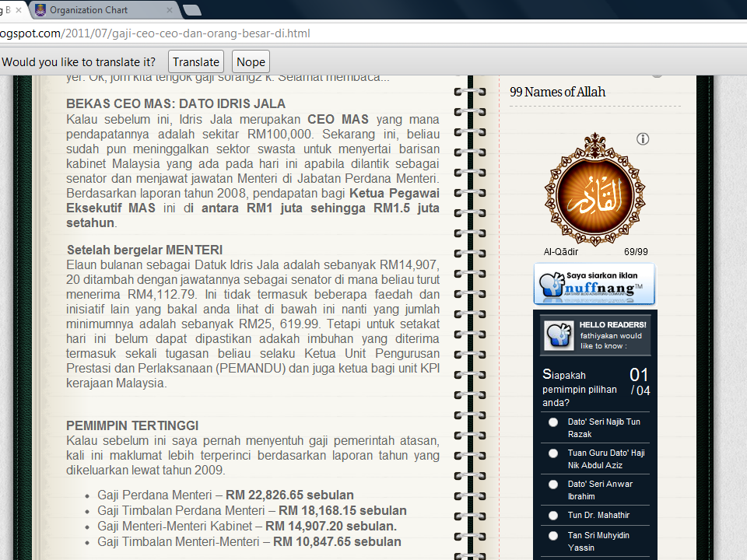The height and width of the screenshot is (560, 747).
Task: Open the Nuffnang advertisement banner
Action: (594, 284)
